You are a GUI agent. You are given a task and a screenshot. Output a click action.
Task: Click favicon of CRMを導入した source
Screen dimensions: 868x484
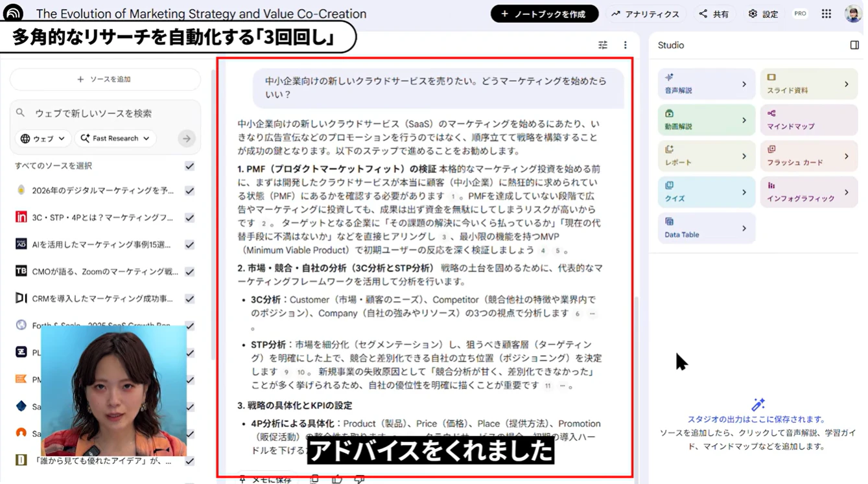pyautogui.click(x=21, y=298)
